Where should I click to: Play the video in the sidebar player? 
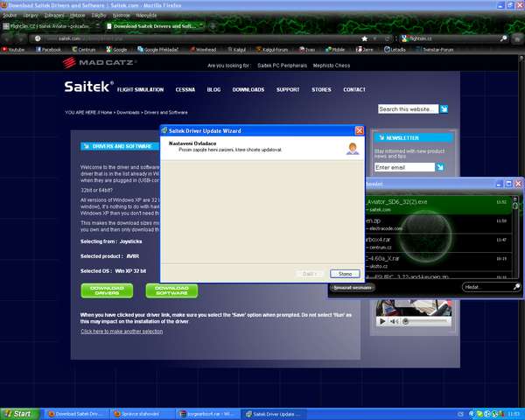pos(382,321)
